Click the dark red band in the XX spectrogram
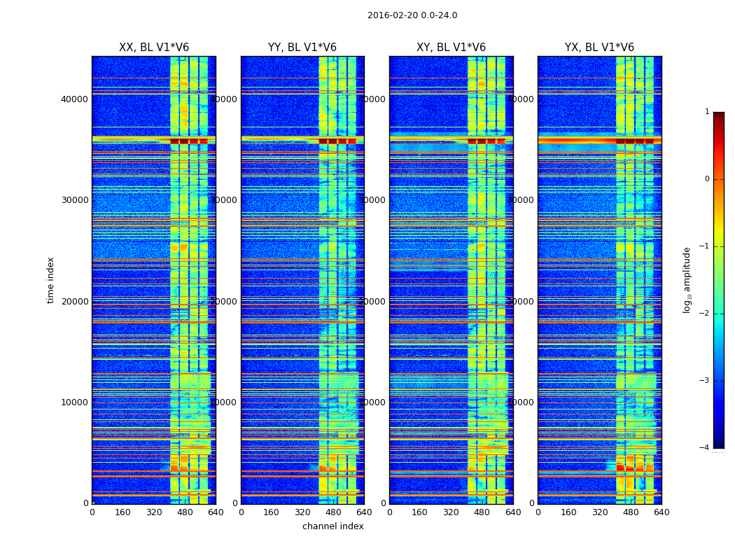Viewport: 735px width, 560px height. (x=188, y=141)
